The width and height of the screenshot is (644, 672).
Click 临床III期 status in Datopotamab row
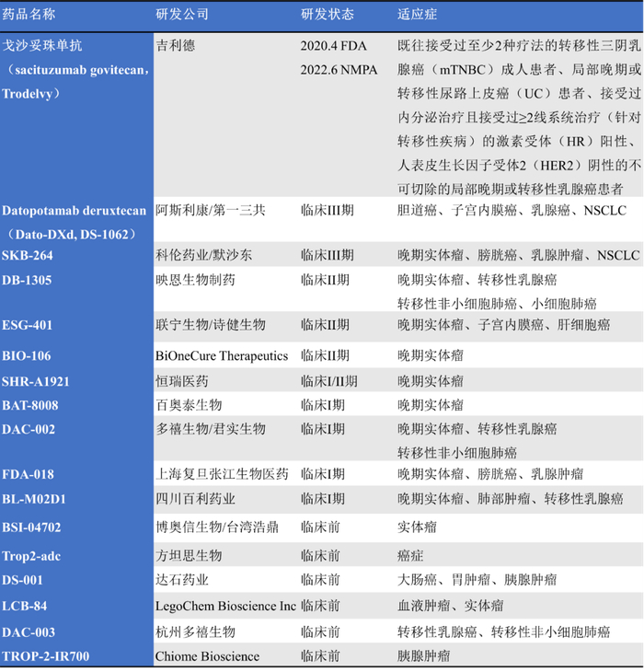[x=328, y=211]
